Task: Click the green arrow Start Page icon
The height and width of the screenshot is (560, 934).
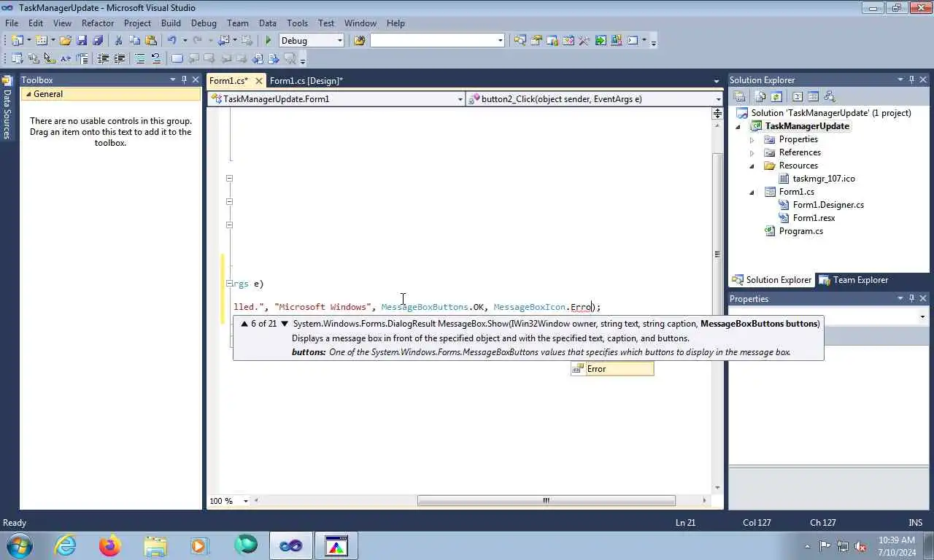Action: (x=600, y=41)
